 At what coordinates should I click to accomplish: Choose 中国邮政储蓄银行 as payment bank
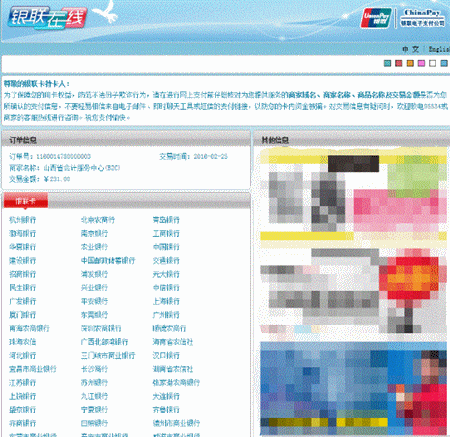click(108, 260)
